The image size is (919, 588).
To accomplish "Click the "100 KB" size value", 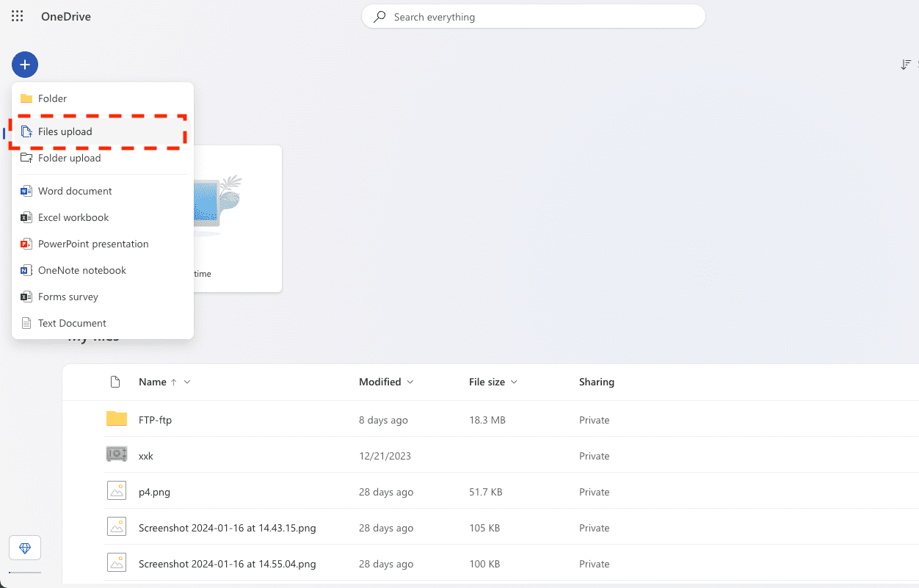I will click(x=484, y=564).
